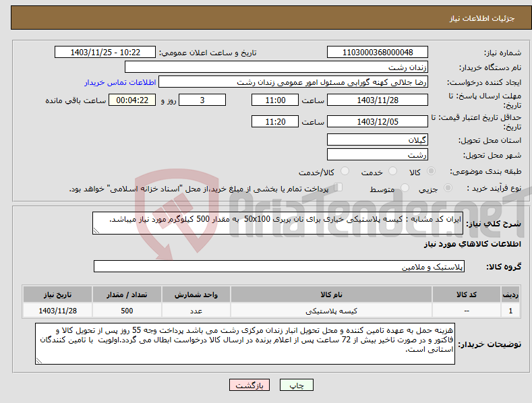The height and width of the screenshot is (403, 532).
Task: Click the ایجاد کننده درخواست field
Action: [293, 82]
